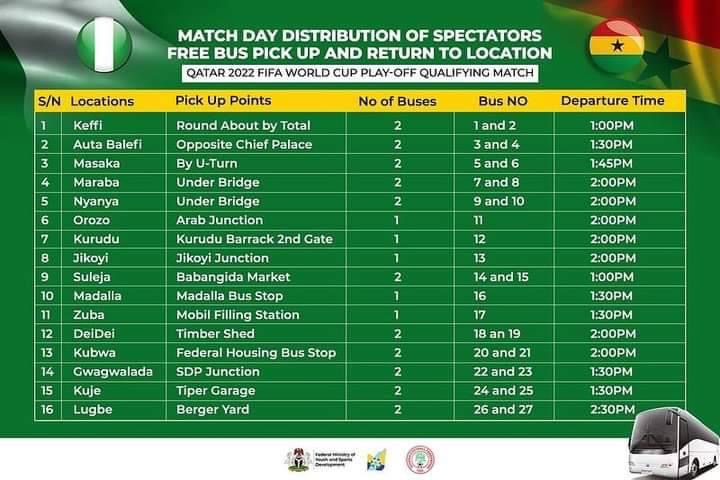Click the No of Buses column header
Screen dimensions: 720x480
click(x=396, y=102)
